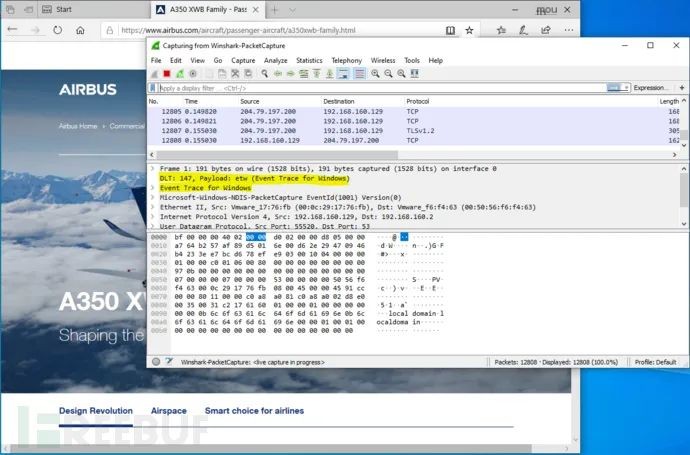Expand Microsoft-Windows-NDIS-PacketCapture node
The image size is (690, 455).
click(153, 198)
